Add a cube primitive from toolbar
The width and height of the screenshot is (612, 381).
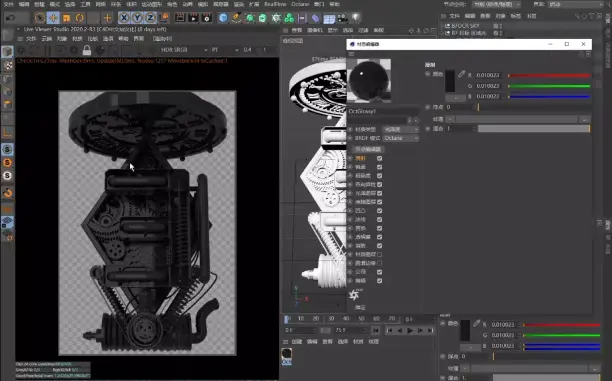click(223, 18)
